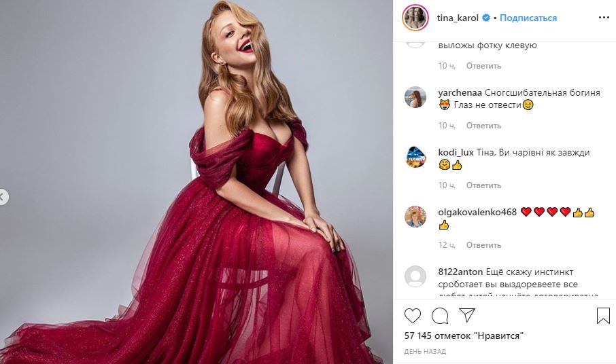Go to previous photo arrow

[3, 198]
